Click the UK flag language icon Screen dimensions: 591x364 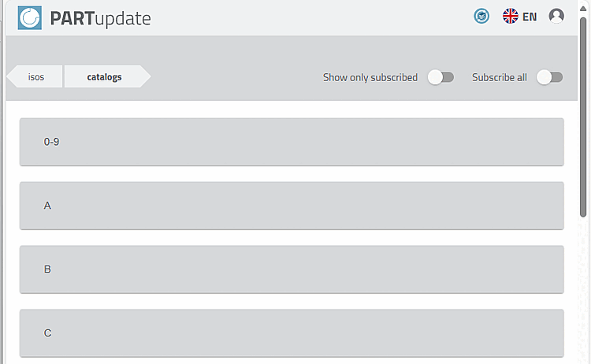pos(511,17)
